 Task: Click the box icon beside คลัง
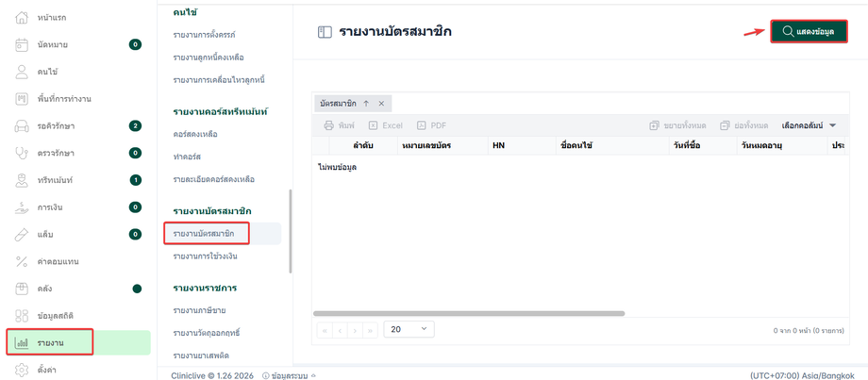point(21,289)
